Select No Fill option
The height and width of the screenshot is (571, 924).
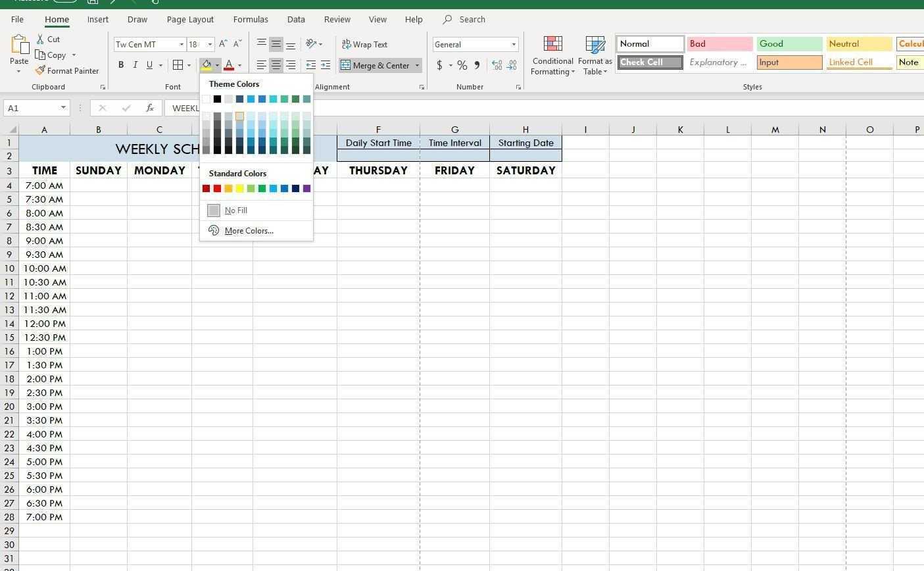[x=235, y=211]
